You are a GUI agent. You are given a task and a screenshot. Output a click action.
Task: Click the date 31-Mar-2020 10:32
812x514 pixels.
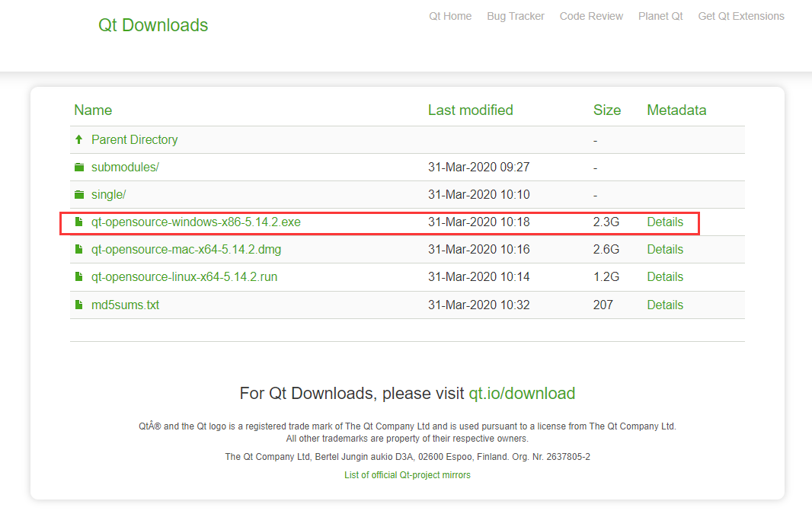[x=478, y=305]
